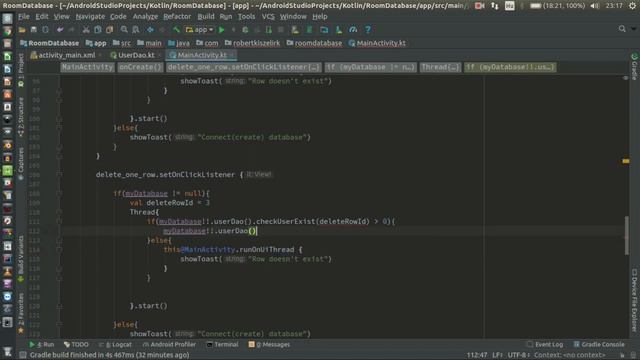This screenshot has height=360, width=640.
Task: Click the Open folder toolbar icon
Action: (x=22, y=29)
